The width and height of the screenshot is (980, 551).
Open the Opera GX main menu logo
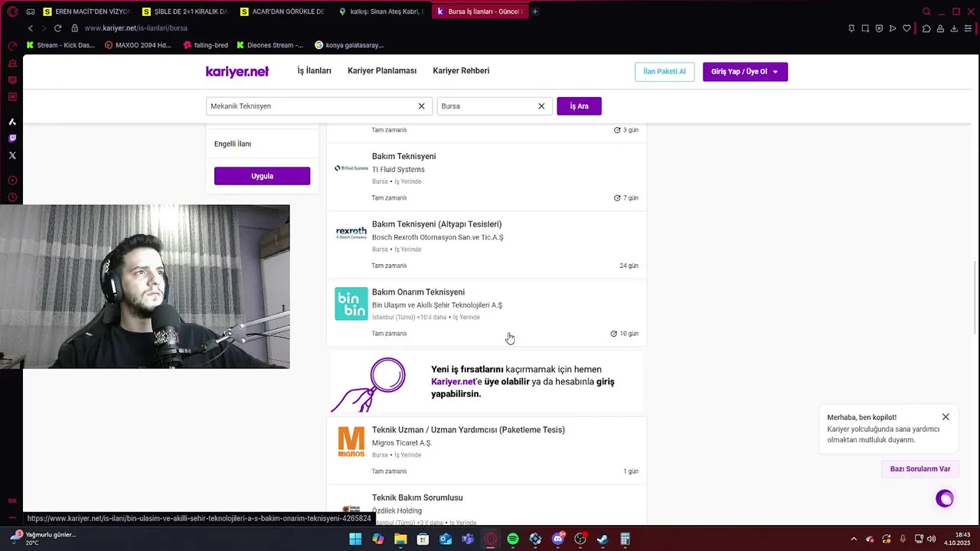point(12,11)
